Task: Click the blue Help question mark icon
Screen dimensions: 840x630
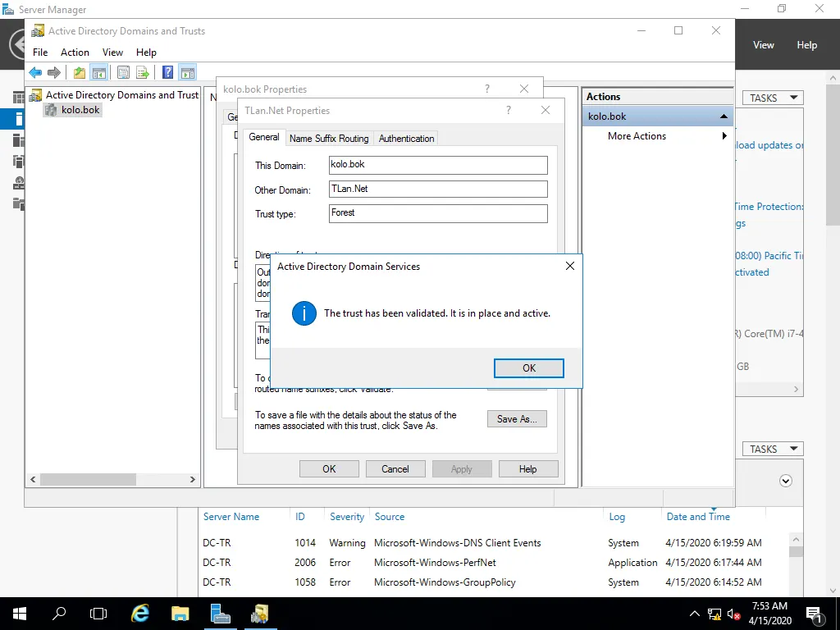Action: point(167,72)
